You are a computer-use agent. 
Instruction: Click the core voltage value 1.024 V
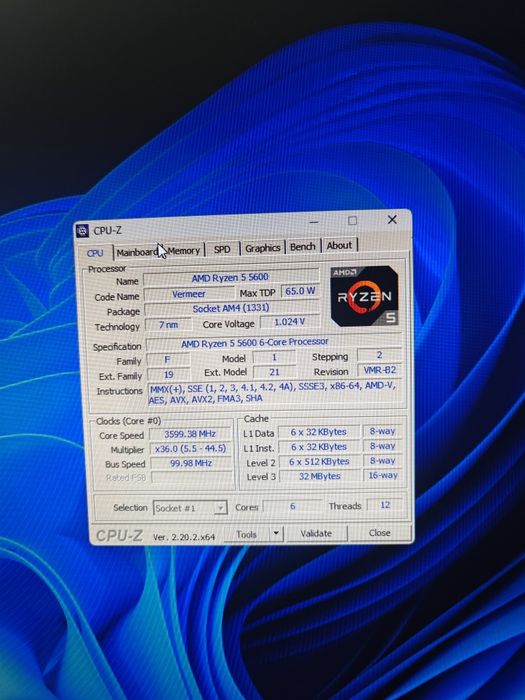click(x=289, y=322)
